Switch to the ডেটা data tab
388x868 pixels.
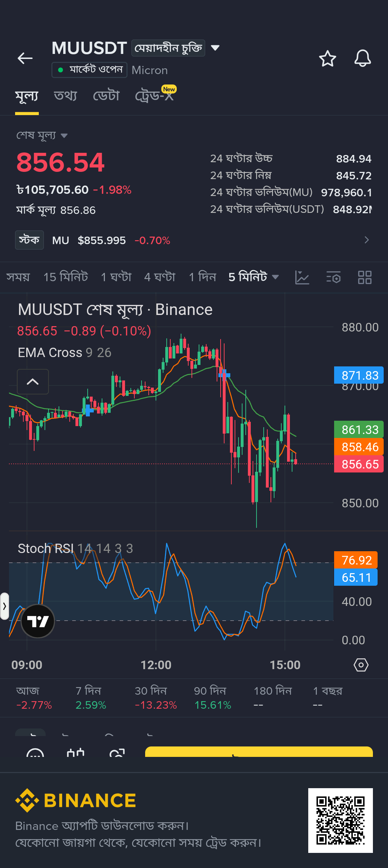coord(106,96)
